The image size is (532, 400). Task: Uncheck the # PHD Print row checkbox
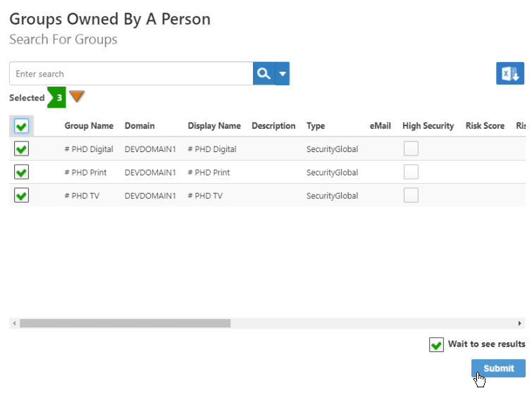[21, 173]
